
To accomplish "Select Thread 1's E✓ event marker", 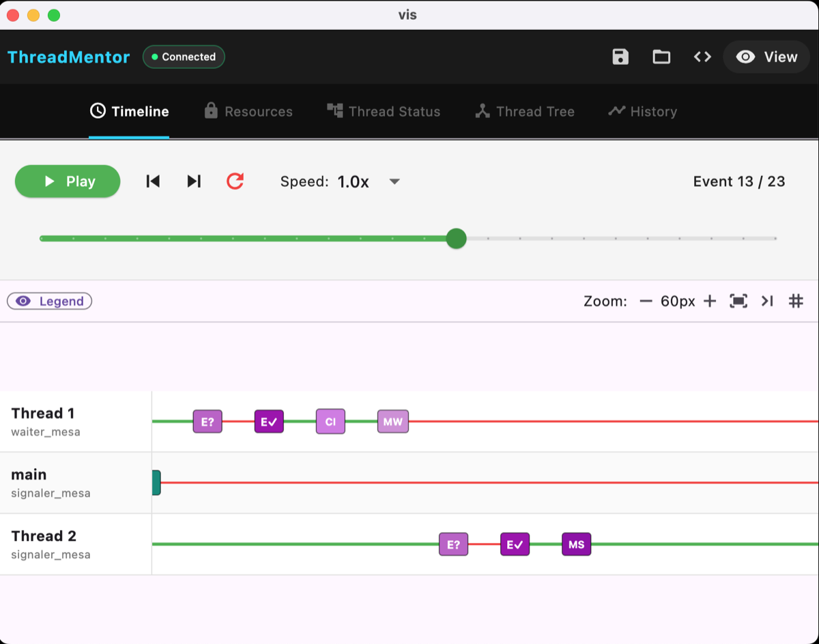I will (x=269, y=422).
